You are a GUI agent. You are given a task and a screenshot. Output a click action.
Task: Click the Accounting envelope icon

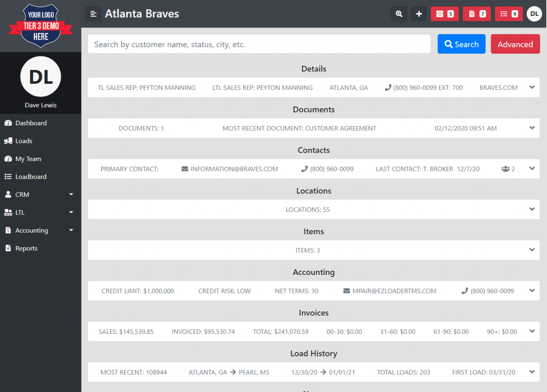tap(347, 291)
